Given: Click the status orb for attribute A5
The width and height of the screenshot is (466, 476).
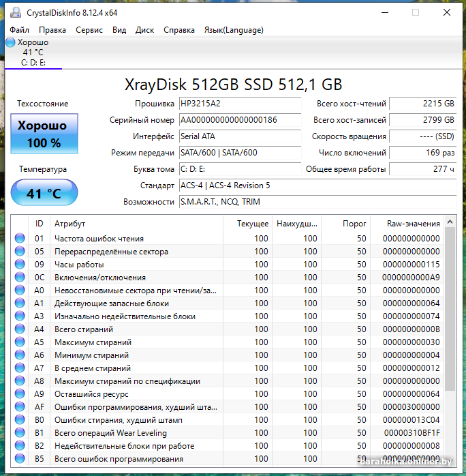Looking at the screenshot, I should pos(20,342).
